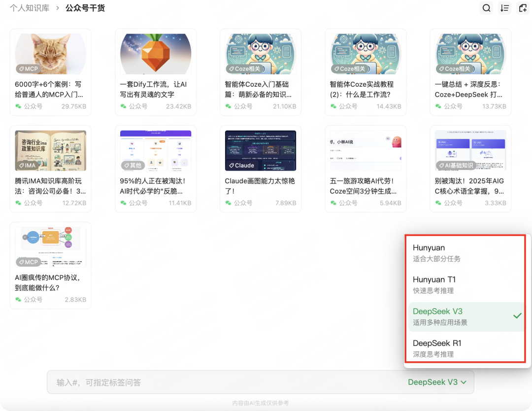Click the green checkmark beside DeepSeek V3
Viewport: 532px width, 411px height.
coord(517,316)
